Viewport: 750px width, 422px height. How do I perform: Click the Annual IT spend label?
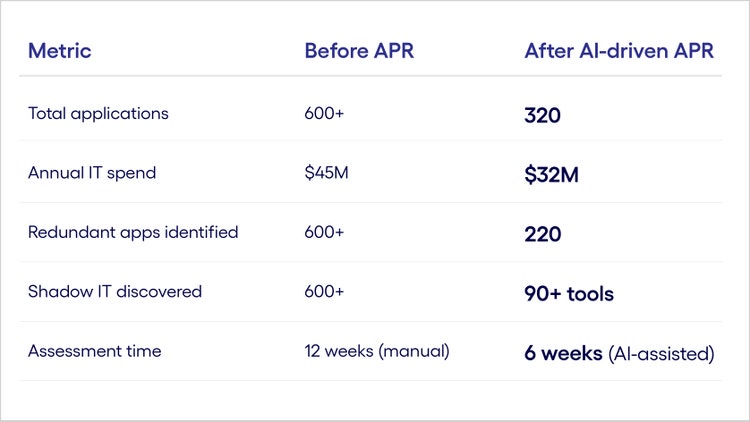(x=92, y=173)
